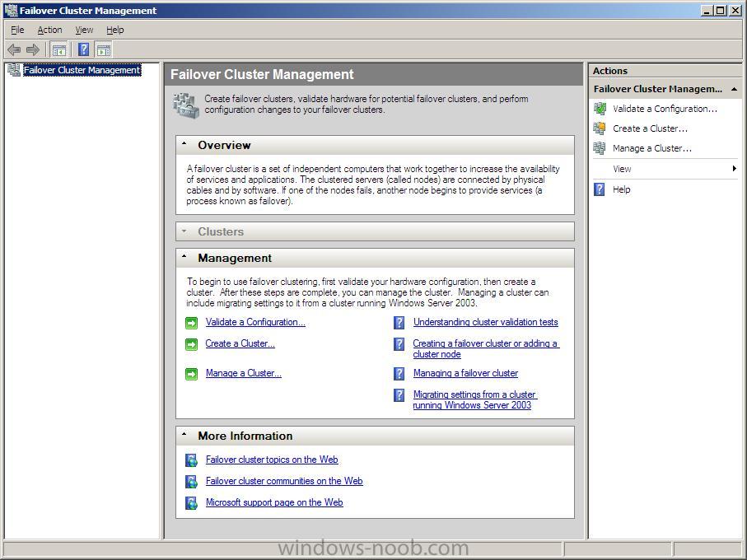Toggle the Show/Hide Console Tree toolbar icon
The height and width of the screenshot is (560, 747).
click(59, 49)
